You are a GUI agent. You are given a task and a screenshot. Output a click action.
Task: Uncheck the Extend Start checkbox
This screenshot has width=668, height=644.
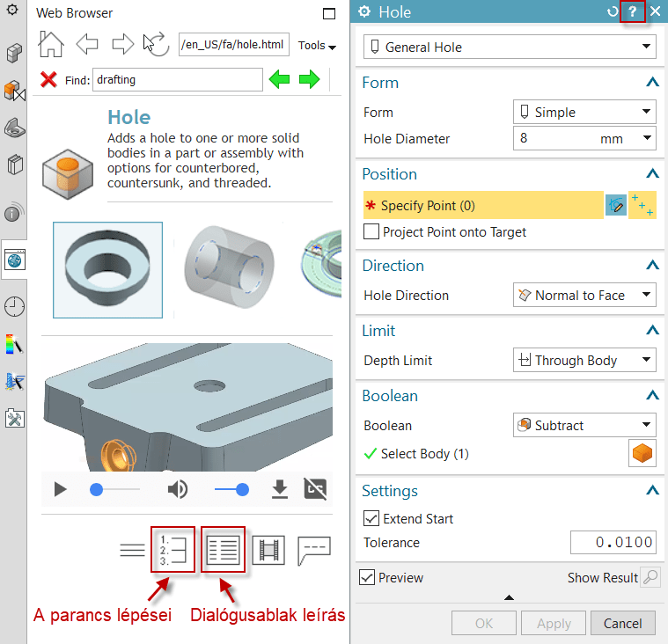tap(371, 518)
